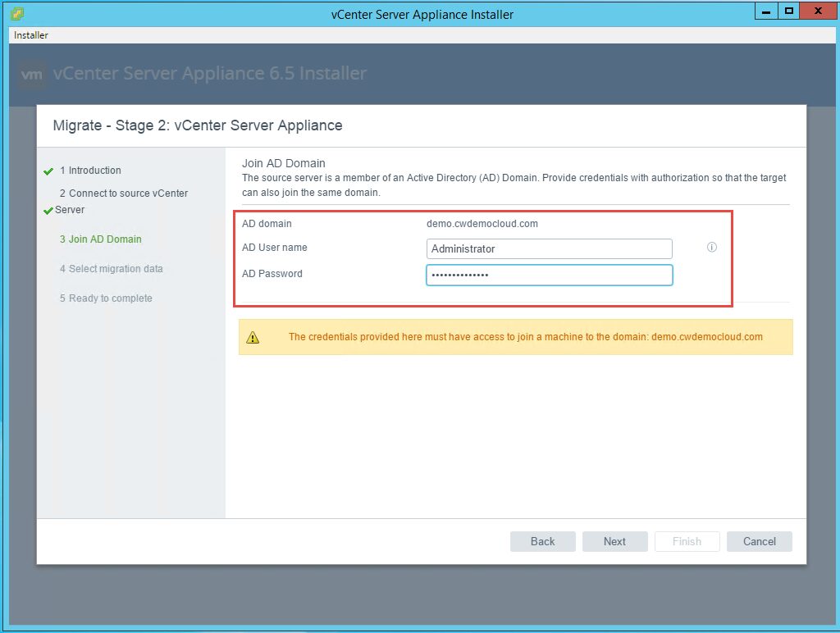The height and width of the screenshot is (633, 840).
Task: Open the Installer menu
Action: point(30,35)
